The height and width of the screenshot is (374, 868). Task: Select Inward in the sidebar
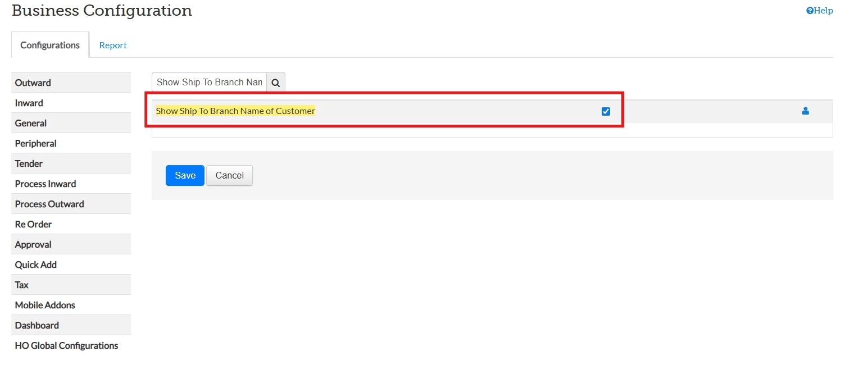[x=29, y=103]
